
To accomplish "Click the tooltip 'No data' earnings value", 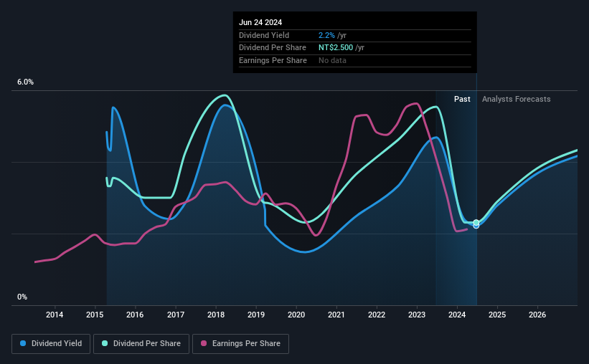I will pos(332,60).
